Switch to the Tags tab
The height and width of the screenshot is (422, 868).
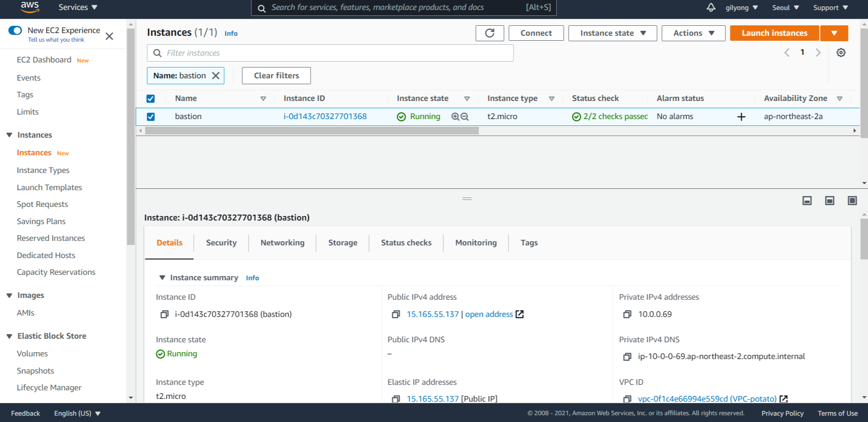click(529, 243)
